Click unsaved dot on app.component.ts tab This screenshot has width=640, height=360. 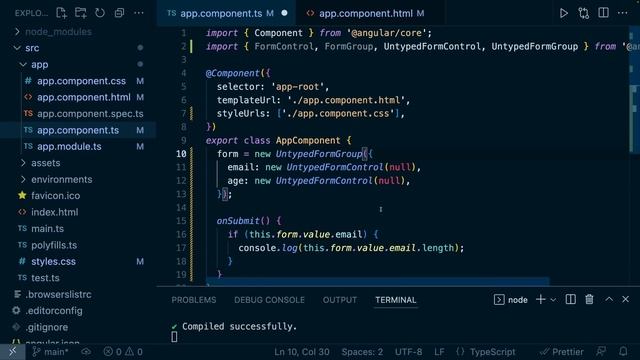coord(284,13)
